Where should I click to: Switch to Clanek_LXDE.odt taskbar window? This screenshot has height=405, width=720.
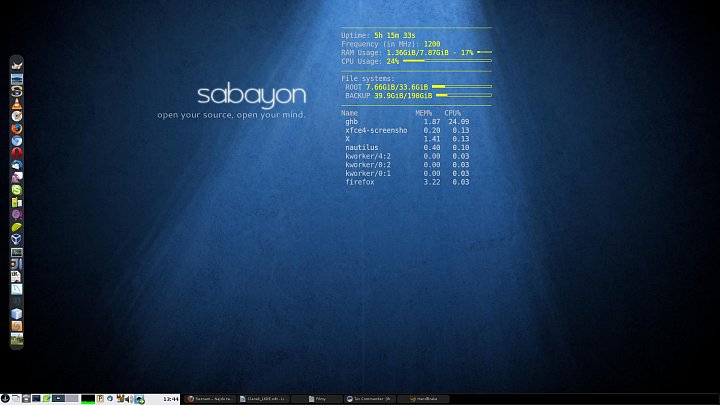pos(264,399)
